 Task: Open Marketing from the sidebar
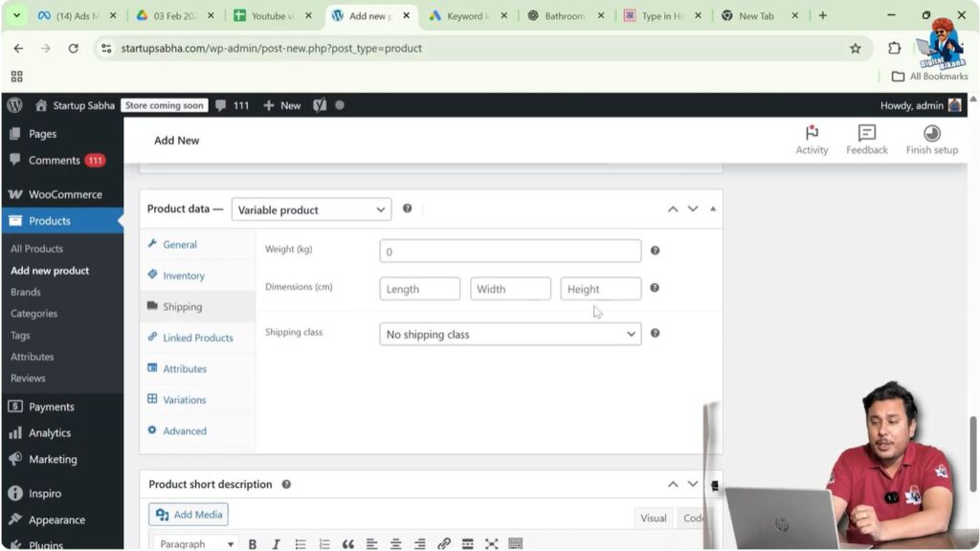[x=53, y=459]
